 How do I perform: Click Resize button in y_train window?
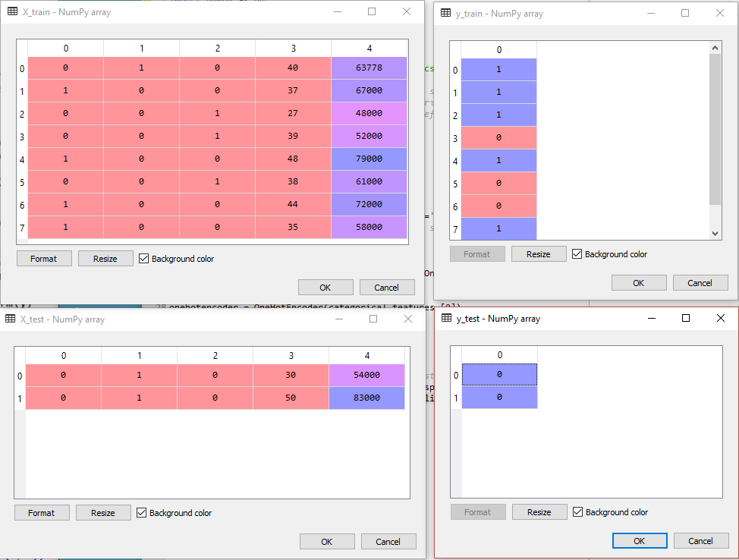coord(539,254)
